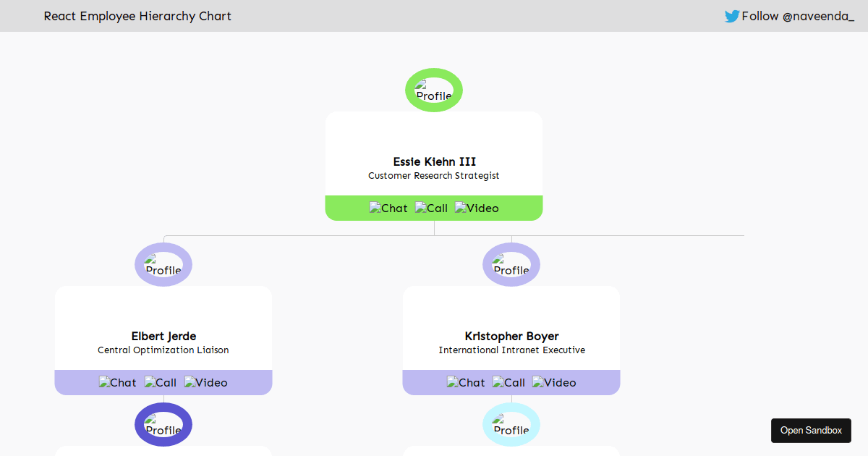Select the Essie Kiehn III employee card

click(433, 159)
